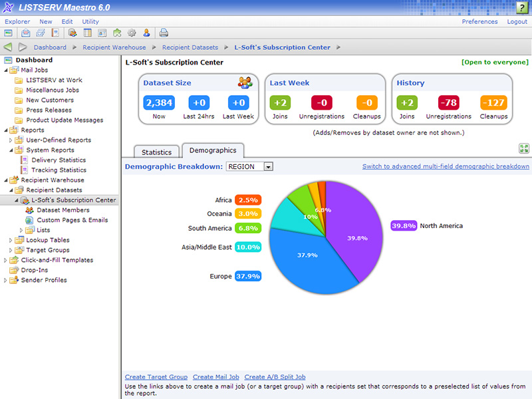Screen dimensions: 532x399
Task: Open the New menu
Action: [x=46, y=21]
